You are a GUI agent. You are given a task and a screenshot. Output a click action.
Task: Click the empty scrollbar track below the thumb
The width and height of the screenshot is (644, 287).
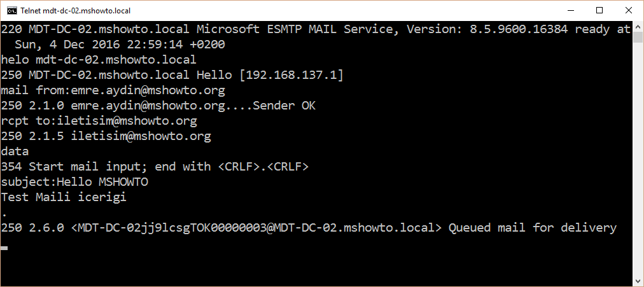638,164
